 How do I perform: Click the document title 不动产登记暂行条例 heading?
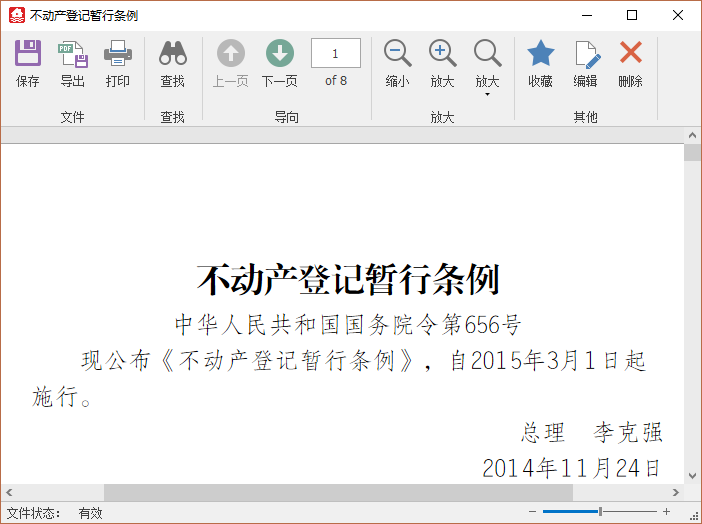[348, 280]
